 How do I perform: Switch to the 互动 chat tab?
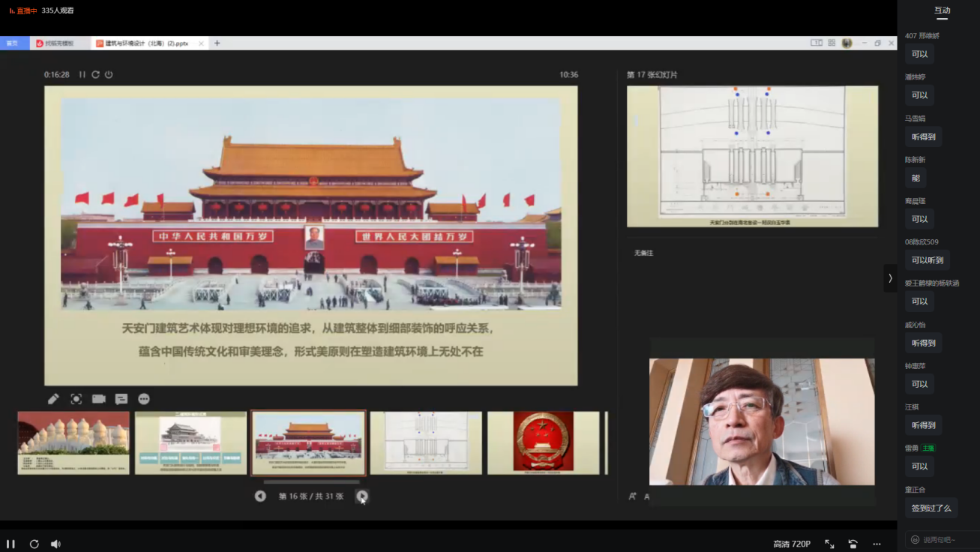click(942, 10)
